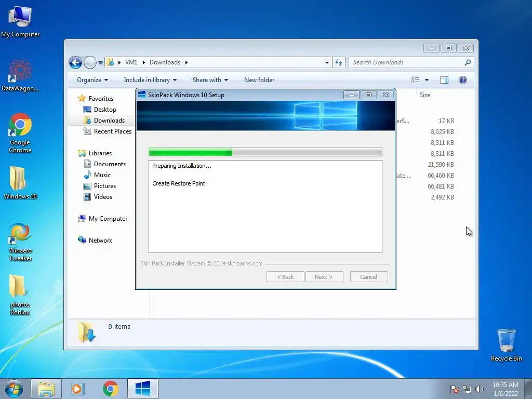Open Google Chrome desktop shortcut
This screenshot has height=399, width=532.
(20, 133)
